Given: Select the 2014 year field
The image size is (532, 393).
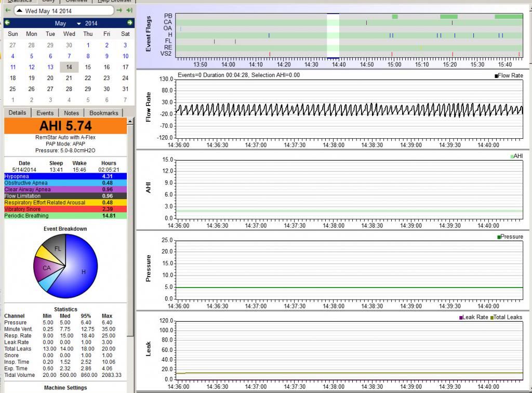Looking at the screenshot, I should pos(91,23).
